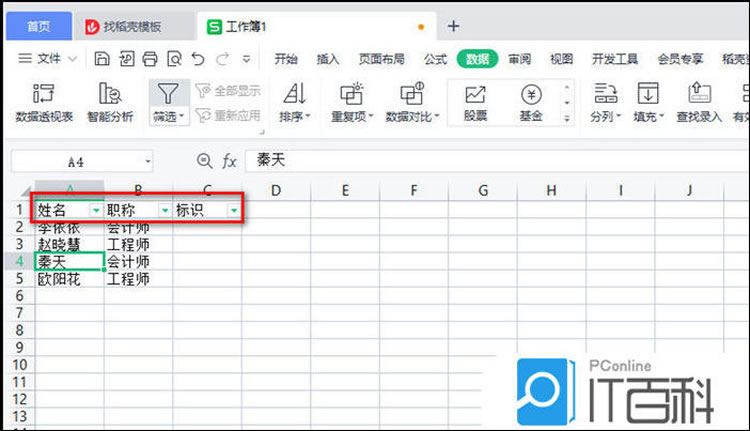This screenshot has height=431, width=750.
Task: Click the zoom magnifier beside fx
Action: (x=205, y=161)
